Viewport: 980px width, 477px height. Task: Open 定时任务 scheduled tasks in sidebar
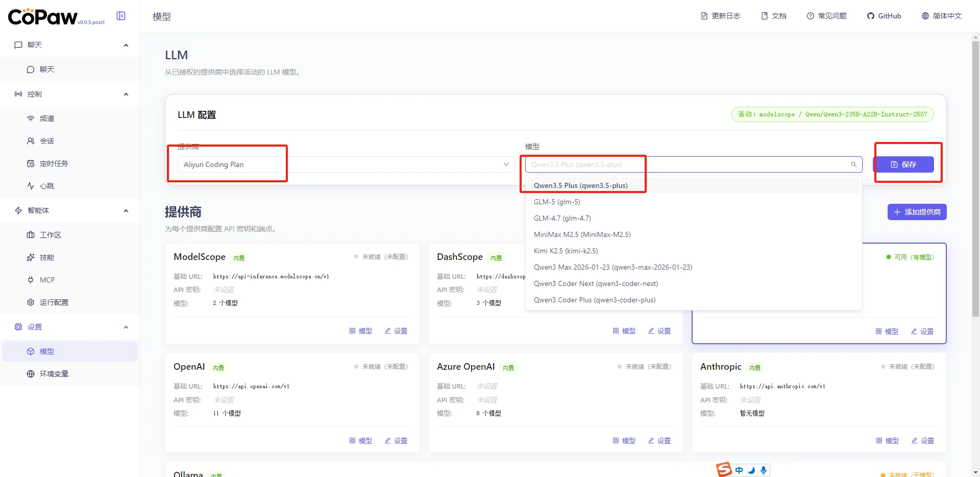pos(54,163)
